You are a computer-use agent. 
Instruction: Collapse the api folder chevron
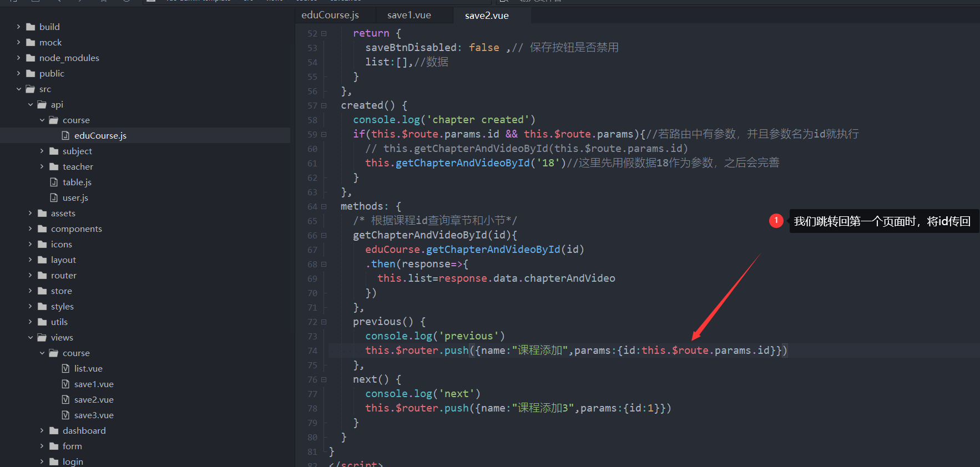[x=30, y=104]
